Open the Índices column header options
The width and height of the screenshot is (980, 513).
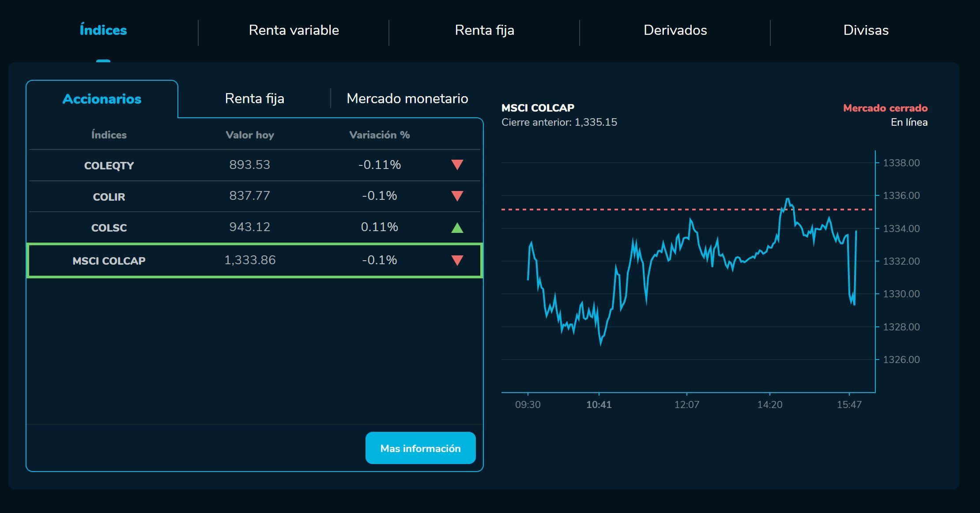pos(109,135)
